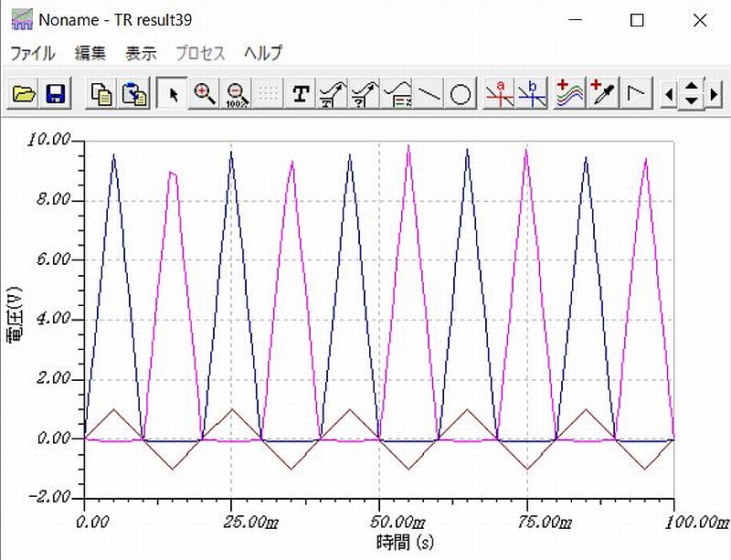Click the toolbar left scroll arrow
Viewport: 731px width, 560px height.
(670, 94)
